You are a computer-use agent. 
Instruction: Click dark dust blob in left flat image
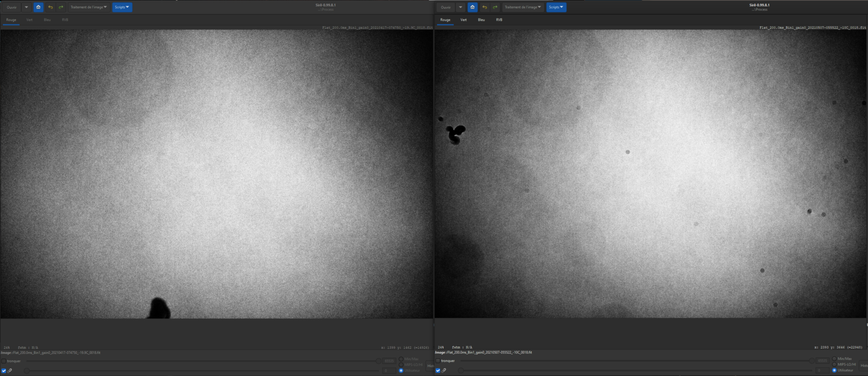[158, 308]
